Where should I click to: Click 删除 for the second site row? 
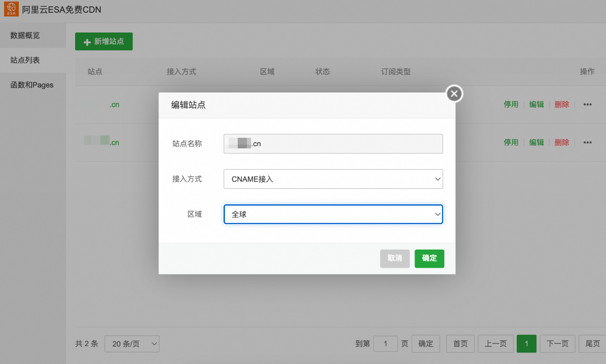coord(562,142)
